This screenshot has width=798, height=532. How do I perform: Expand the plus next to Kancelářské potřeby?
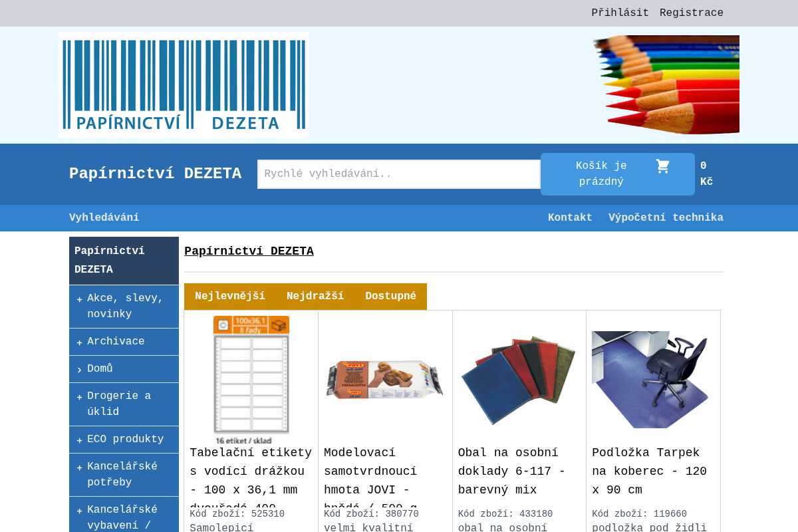(x=79, y=467)
